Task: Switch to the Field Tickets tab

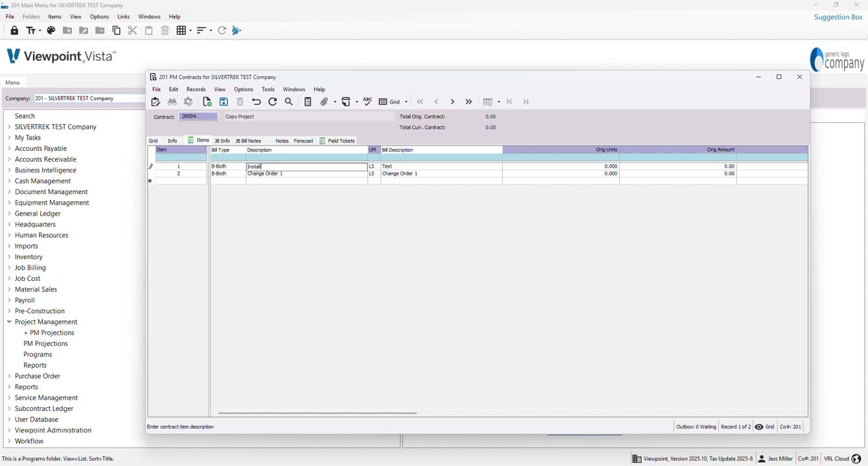Action: point(337,140)
